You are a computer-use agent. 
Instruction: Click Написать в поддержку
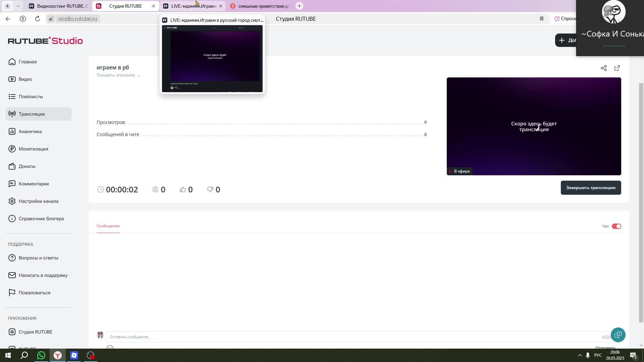[x=39, y=275]
